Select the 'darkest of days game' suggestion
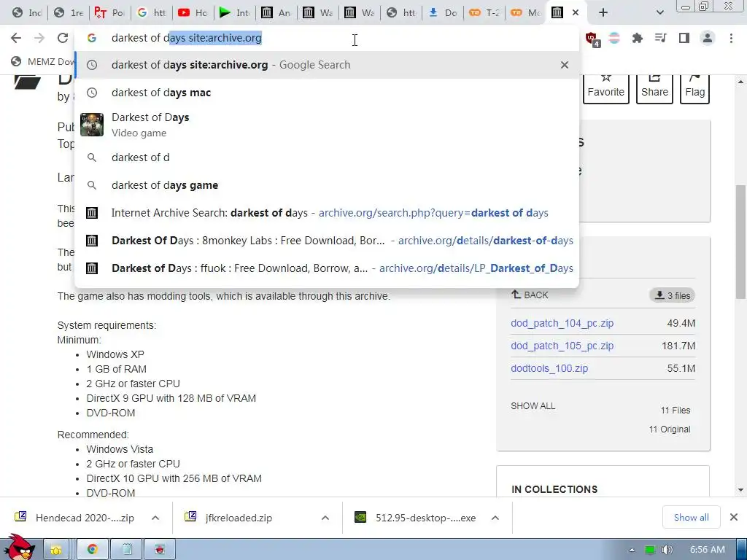The image size is (747, 560). (x=327, y=185)
